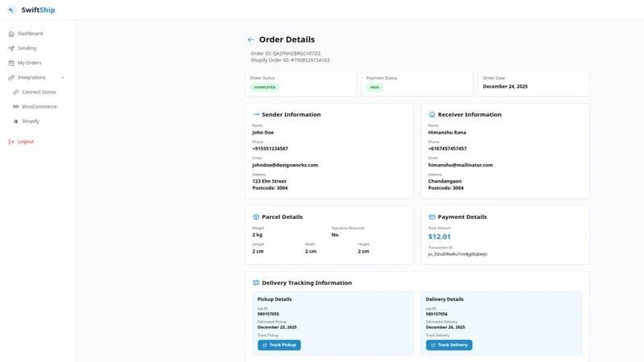
Task: Click the Track Delivery button
Action: 449,345
